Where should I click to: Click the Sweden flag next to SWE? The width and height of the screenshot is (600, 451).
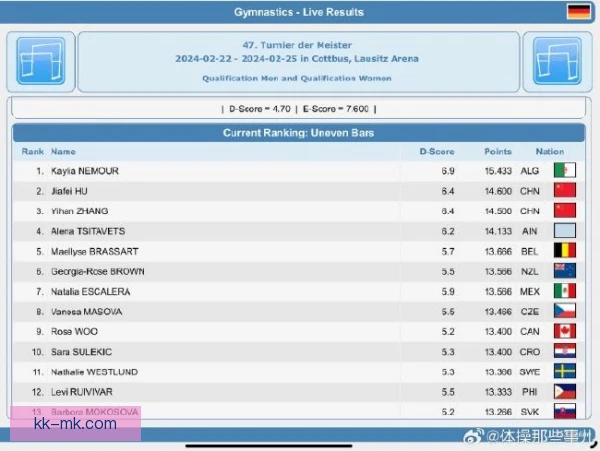(x=565, y=371)
